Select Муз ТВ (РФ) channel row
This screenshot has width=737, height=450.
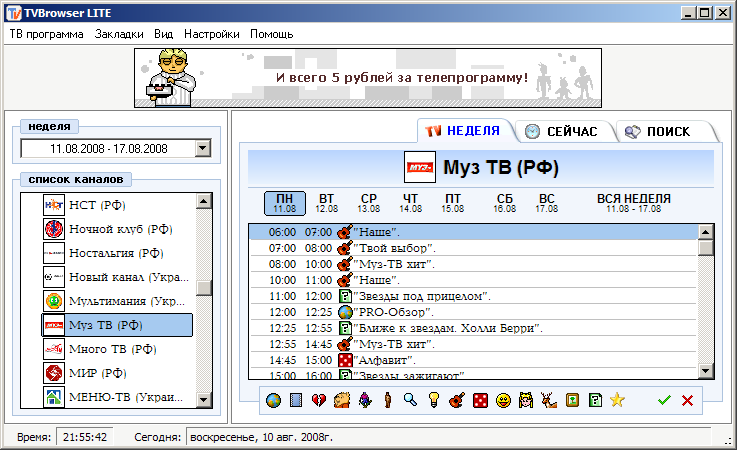click(x=118, y=325)
